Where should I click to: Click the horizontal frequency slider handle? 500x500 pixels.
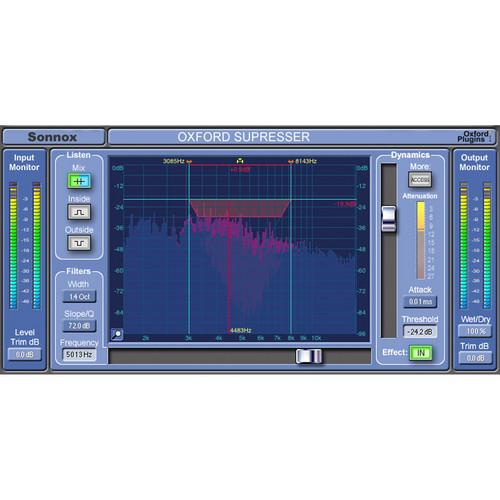pyautogui.click(x=309, y=356)
